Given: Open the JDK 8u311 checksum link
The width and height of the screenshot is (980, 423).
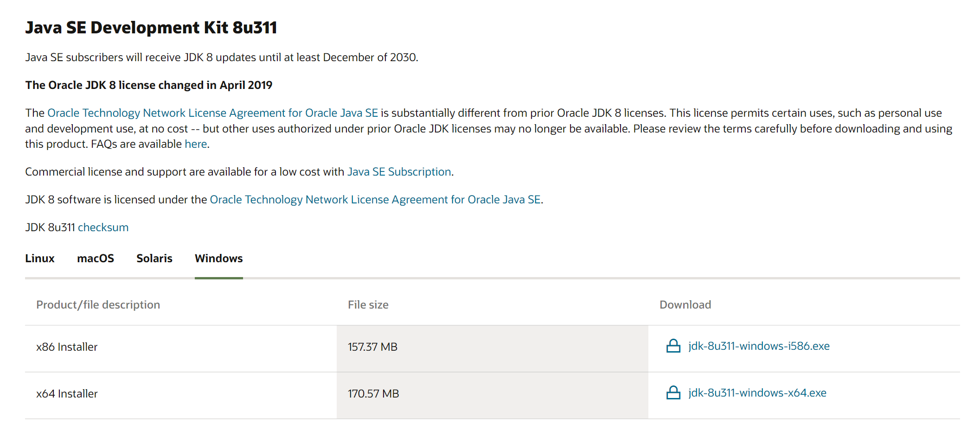Looking at the screenshot, I should click(103, 227).
